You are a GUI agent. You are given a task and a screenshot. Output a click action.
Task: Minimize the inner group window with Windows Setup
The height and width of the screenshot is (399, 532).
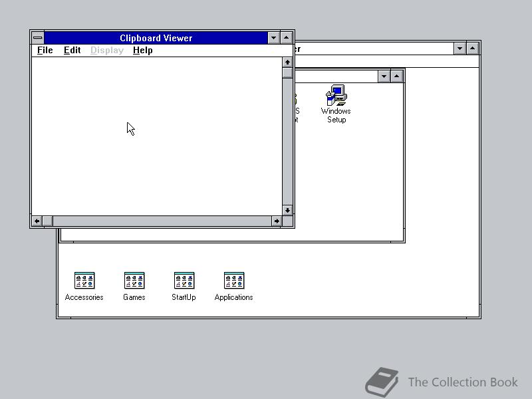384,76
